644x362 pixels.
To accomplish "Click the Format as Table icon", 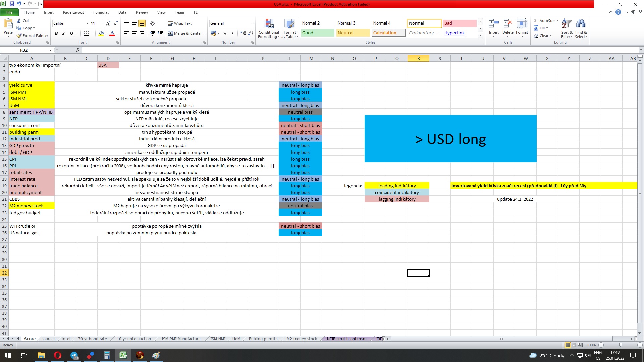I will point(289,24).
